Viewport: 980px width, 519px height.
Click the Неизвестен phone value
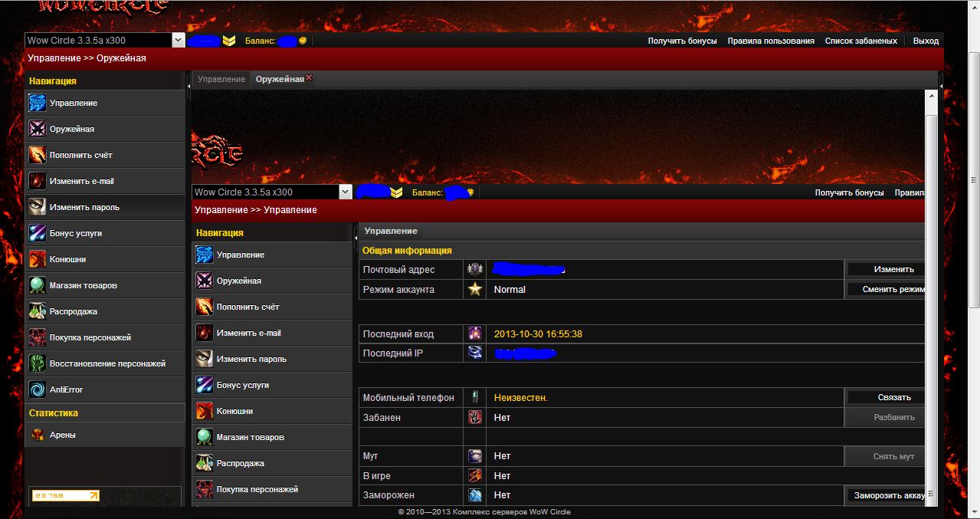[521, 398]
